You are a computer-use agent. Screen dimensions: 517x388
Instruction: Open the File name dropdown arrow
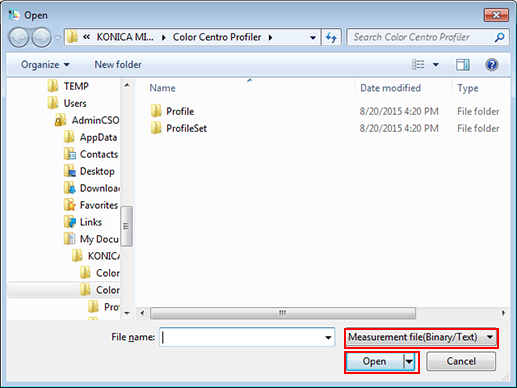(328, 337)
